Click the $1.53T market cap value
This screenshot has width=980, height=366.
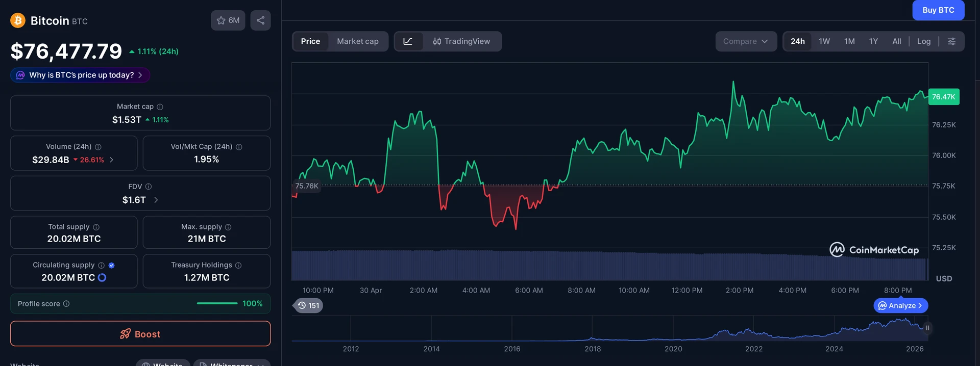coord(127,120)
